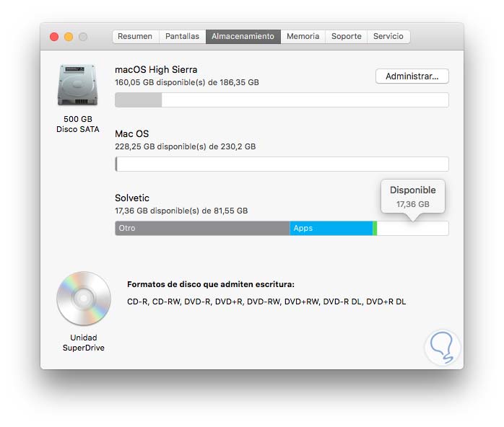Click the SuperDrive optical disc icon
Screen dimensions: 504x427
tap(84, 299)
